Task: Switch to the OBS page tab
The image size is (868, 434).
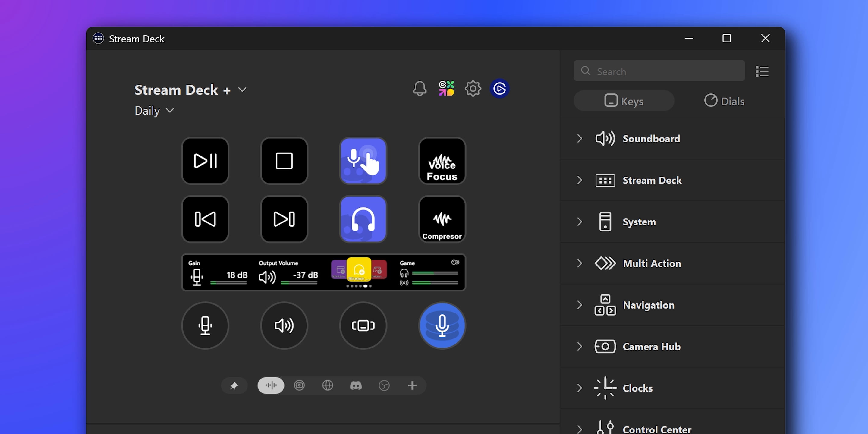Action: click(384, 385)
